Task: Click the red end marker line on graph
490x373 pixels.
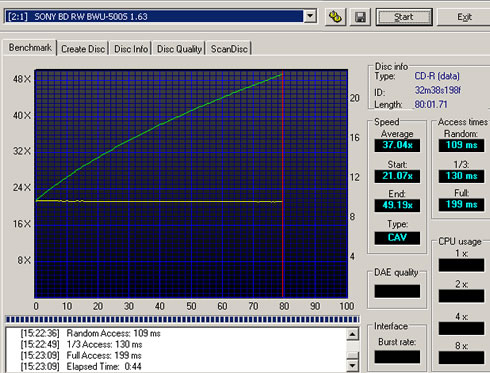Action: (283, 184)
